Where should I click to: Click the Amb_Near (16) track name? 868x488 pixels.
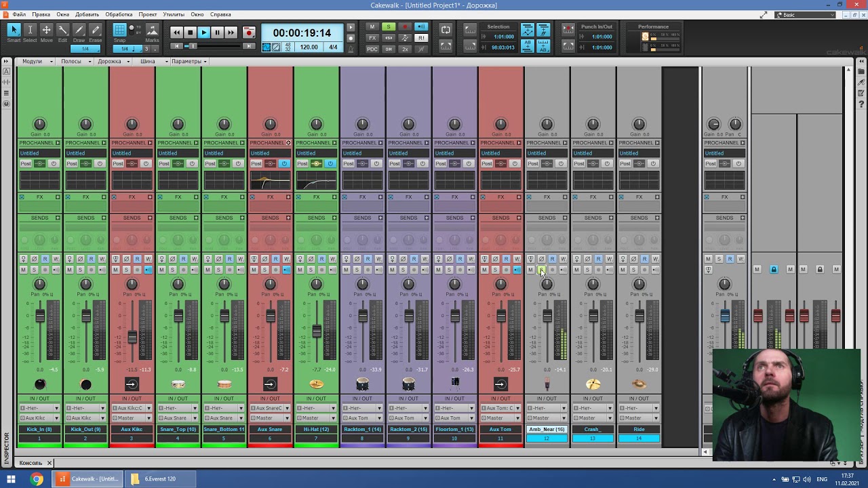[547, 429]
